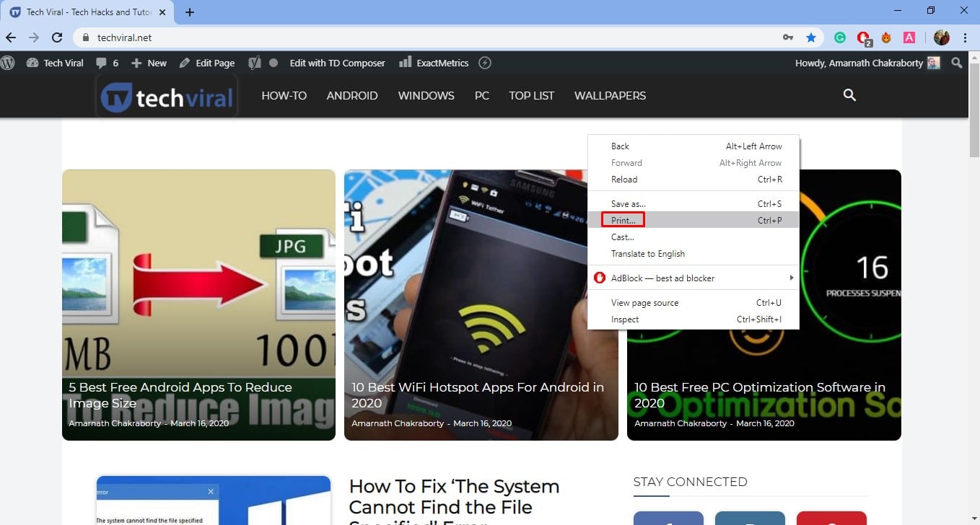This screenshot has height=525, width=980.
Task: Click the techviral site logo
Action: [x=167, y=97]
